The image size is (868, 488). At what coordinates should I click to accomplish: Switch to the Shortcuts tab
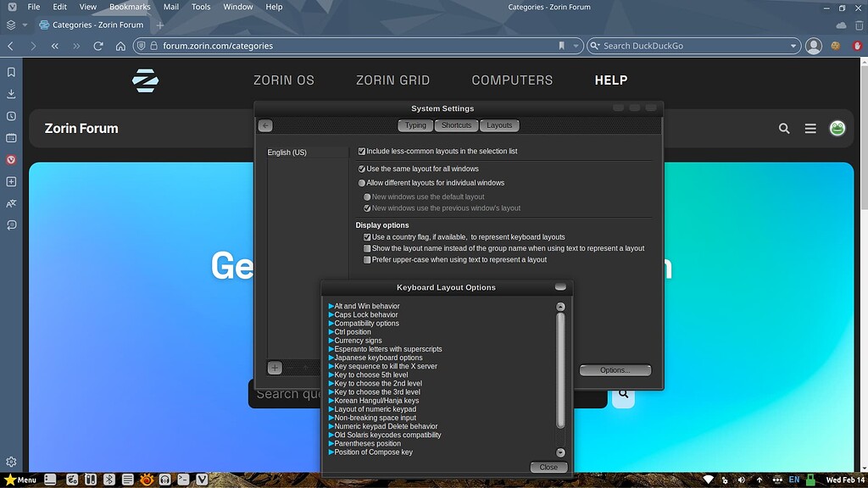click(456, 125)
